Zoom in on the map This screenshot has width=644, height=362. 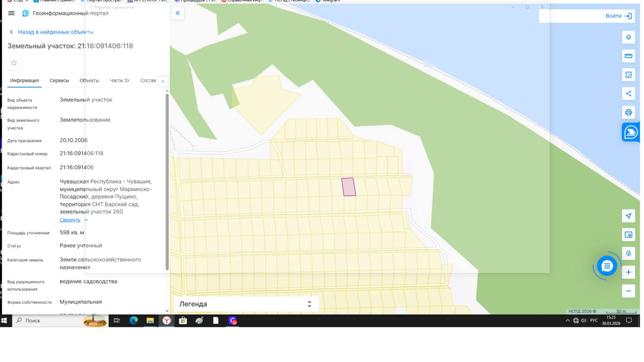(628, 272)
